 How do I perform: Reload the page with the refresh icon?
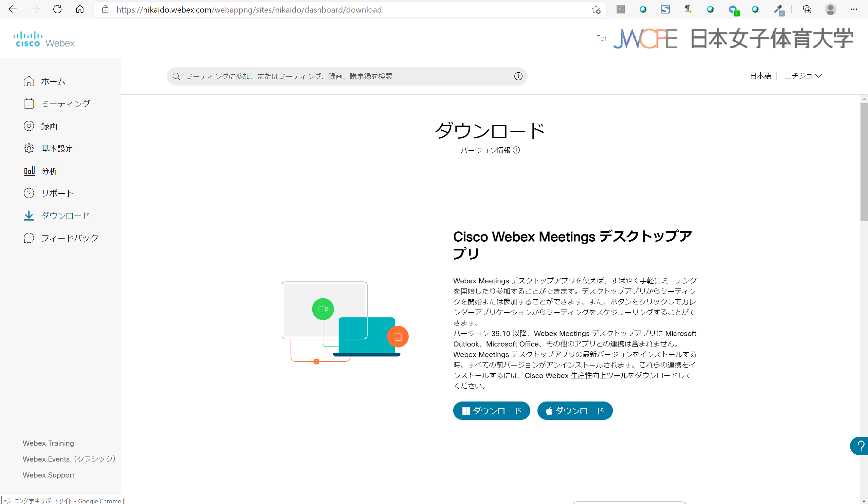(x=57, y=9)
